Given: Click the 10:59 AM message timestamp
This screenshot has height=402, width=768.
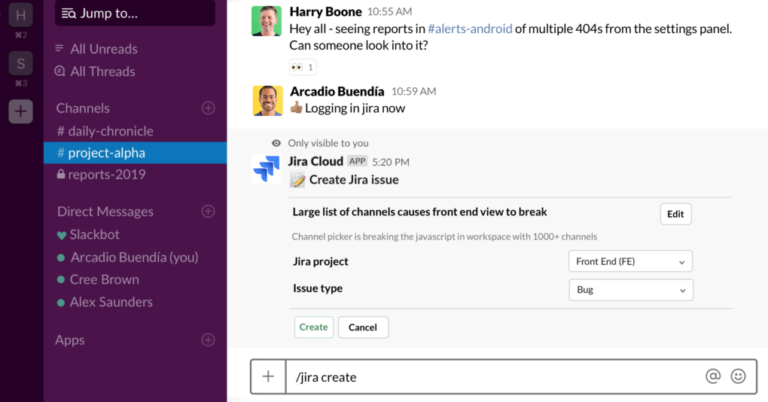Looking at the screenshot, I should click(413, 92).
